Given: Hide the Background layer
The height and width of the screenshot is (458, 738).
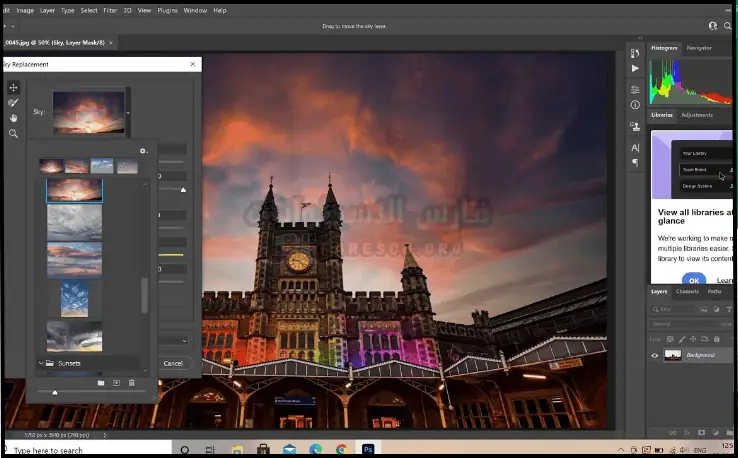Looking at the screenshot, I should [x=656, y=355].
